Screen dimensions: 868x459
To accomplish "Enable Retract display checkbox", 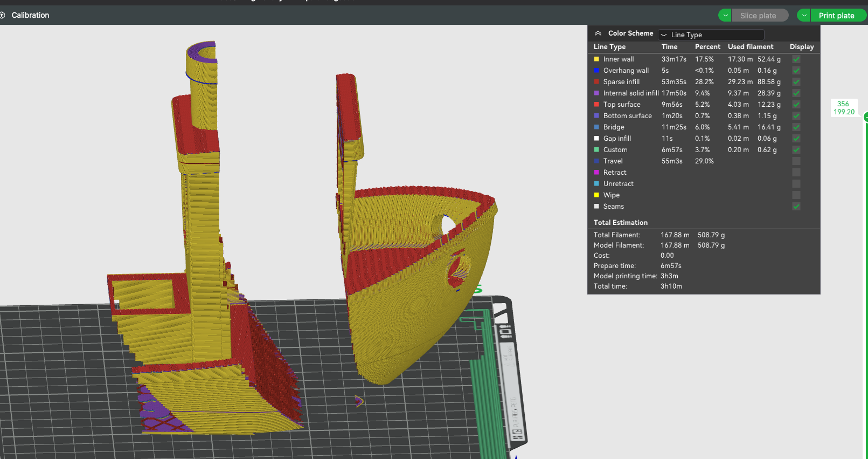I will 796,173.
